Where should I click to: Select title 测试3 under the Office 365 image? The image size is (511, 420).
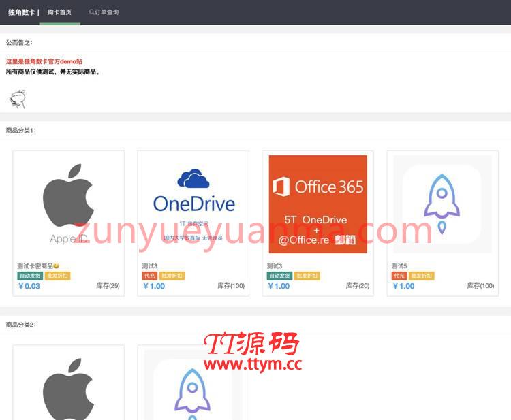coord(275,266)
